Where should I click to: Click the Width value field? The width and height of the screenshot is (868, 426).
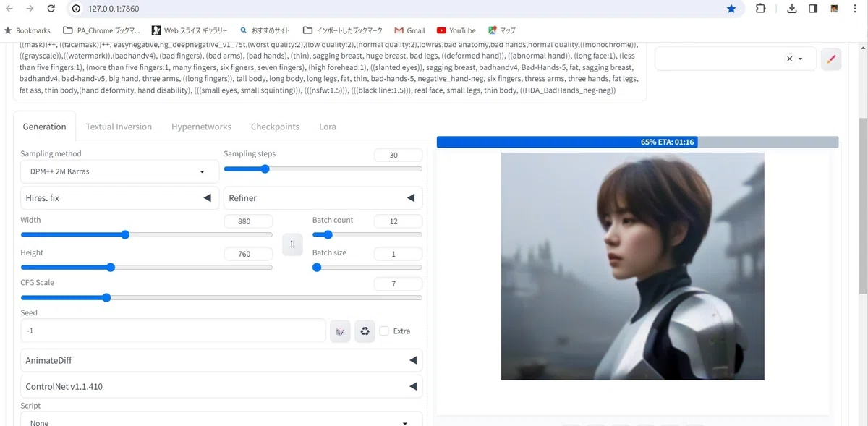click(248, 221)
